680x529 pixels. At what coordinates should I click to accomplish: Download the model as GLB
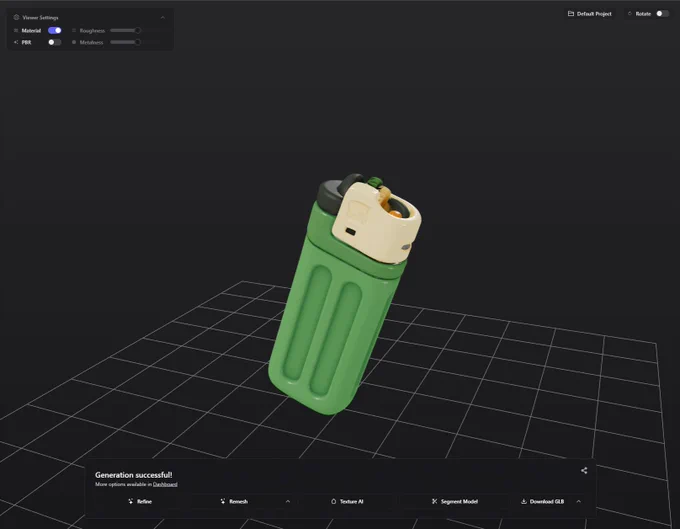(543, 501)
